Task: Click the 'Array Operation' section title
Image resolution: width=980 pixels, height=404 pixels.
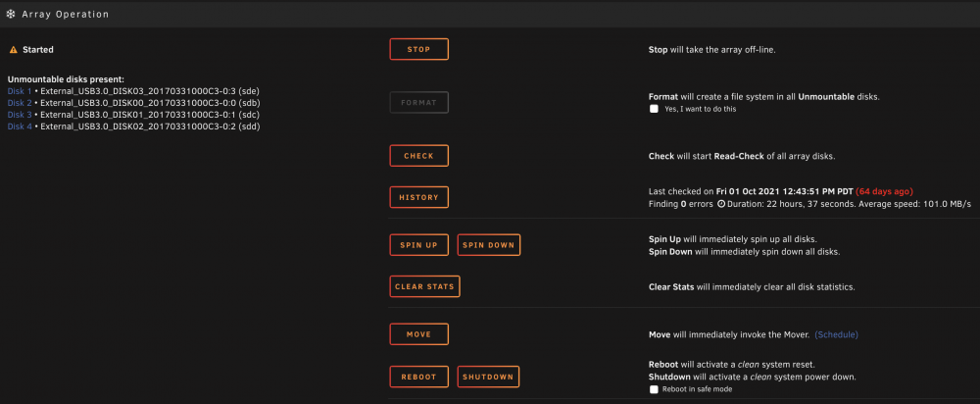Action: pyautogui.click(x=66, y=14)
